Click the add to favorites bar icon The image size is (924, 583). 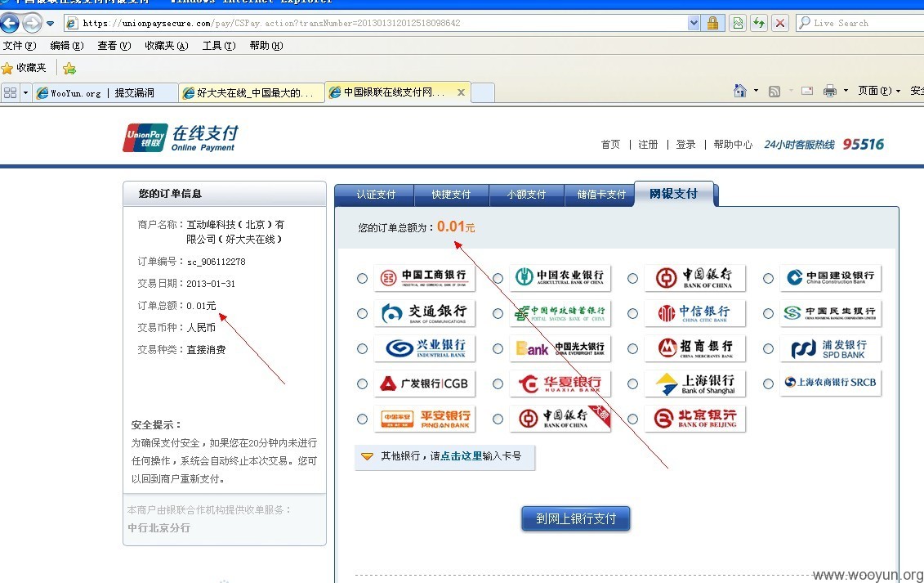tap(69, 69)
